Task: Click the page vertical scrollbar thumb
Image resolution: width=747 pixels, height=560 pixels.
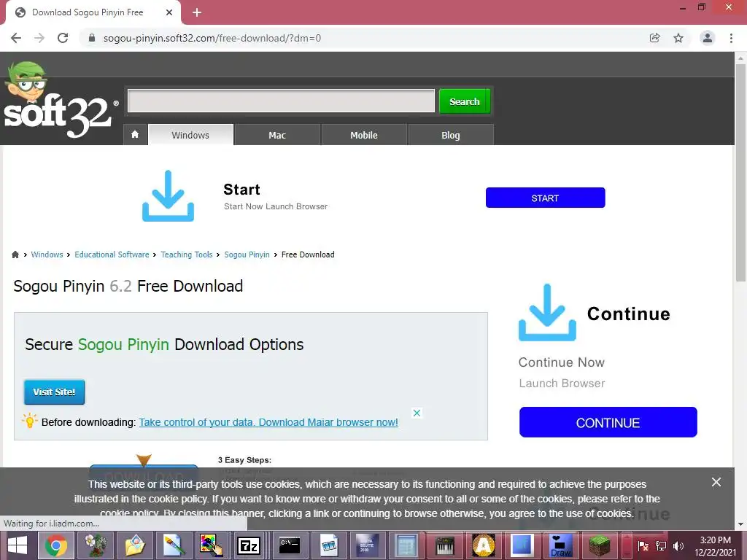Action: pos(740,171)
